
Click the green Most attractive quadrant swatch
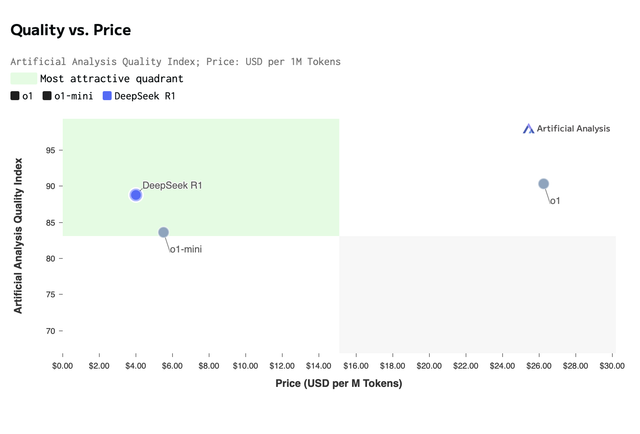click(23, 78)
